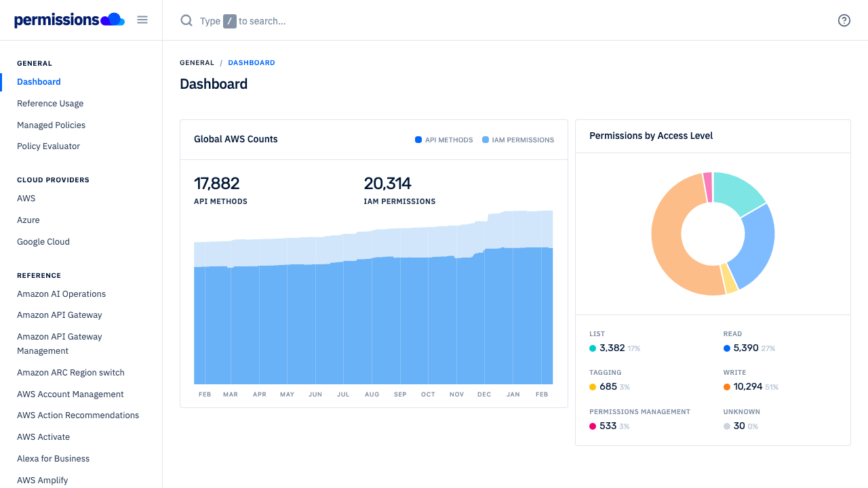The image size is (868, 488).
Task: Click the yellow Tagging donut segment
Action: coord(729,278)
